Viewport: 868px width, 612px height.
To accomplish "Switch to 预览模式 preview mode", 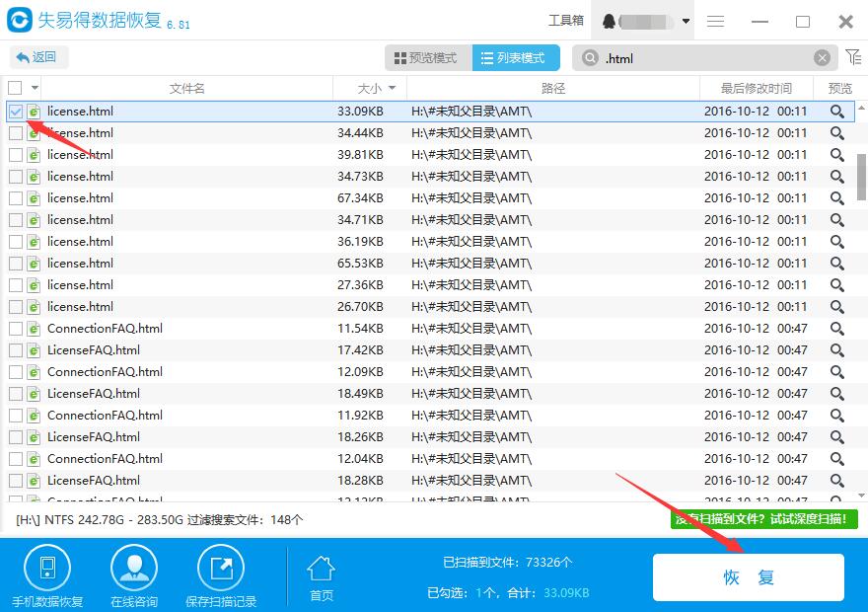I will click(x=428, y=57).
